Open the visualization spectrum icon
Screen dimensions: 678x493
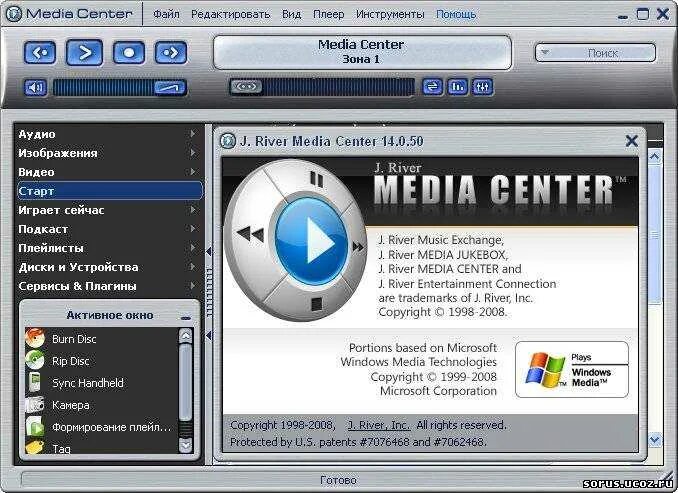tap(457, 87)
